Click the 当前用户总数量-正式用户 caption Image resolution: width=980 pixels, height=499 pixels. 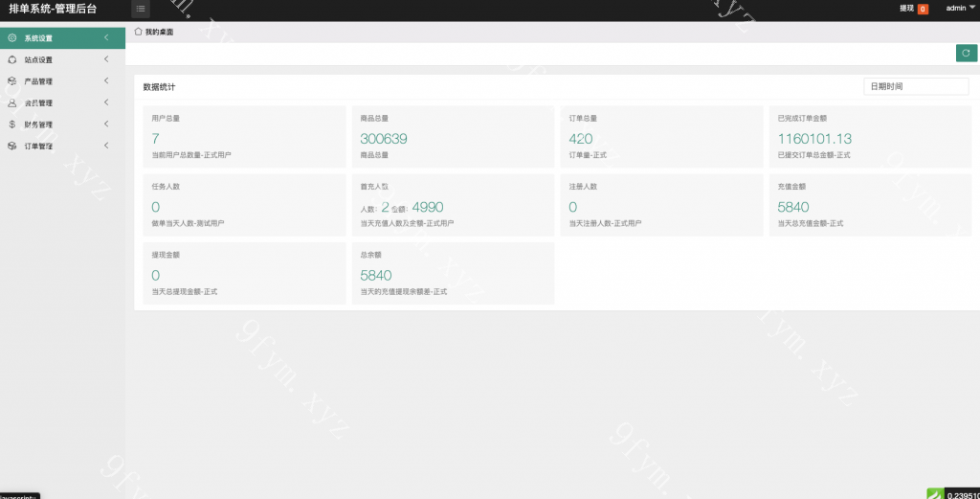pyautogui.click(x=191, y=155)
